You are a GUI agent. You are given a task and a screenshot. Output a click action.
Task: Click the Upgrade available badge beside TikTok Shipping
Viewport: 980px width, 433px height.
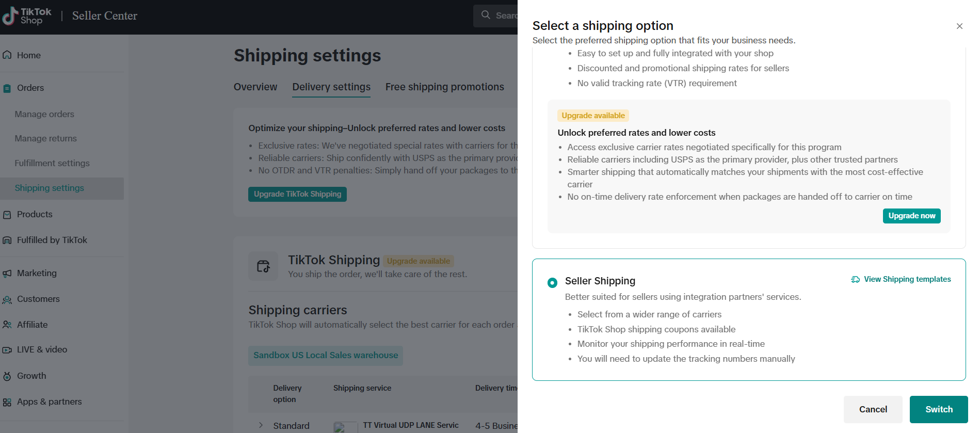(x=419, y=261)
